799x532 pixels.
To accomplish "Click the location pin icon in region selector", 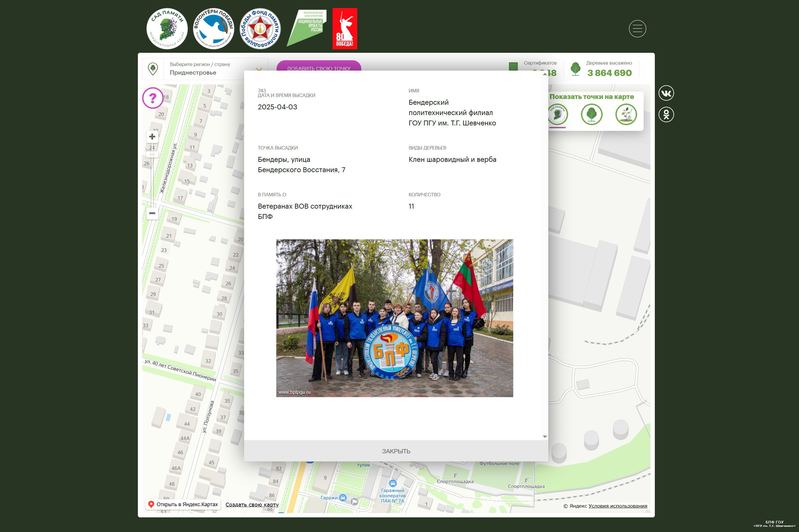I will [x=153, y=69].
